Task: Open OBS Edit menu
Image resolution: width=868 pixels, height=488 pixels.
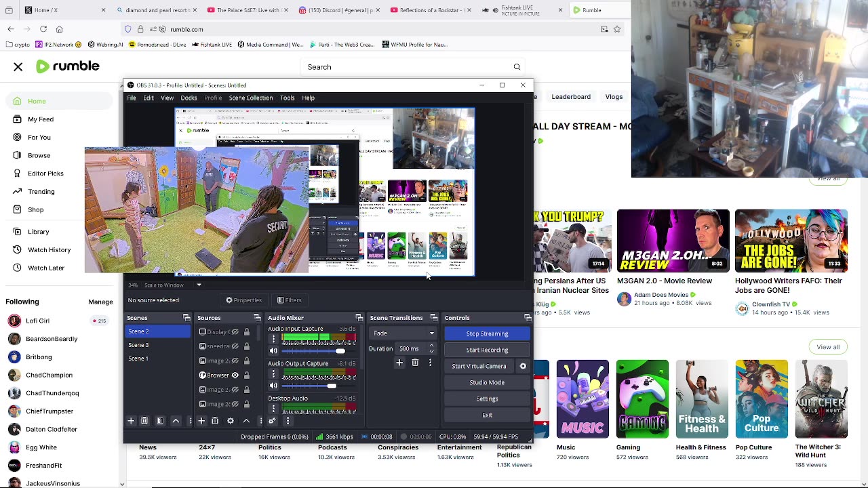Action: [x=149, y=98]
